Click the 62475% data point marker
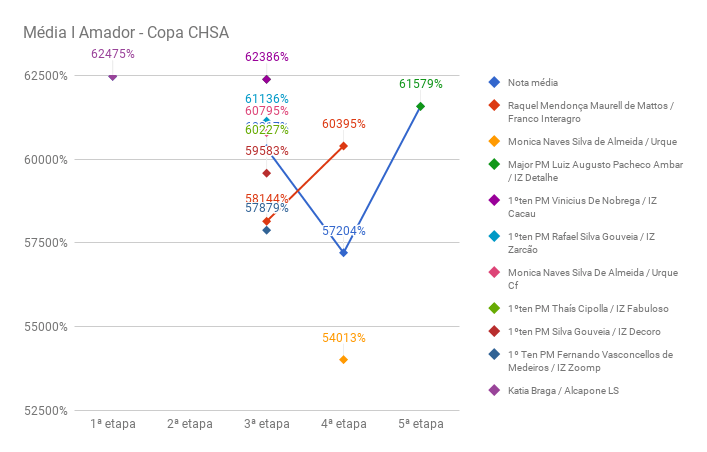 (x=112, y=76)
